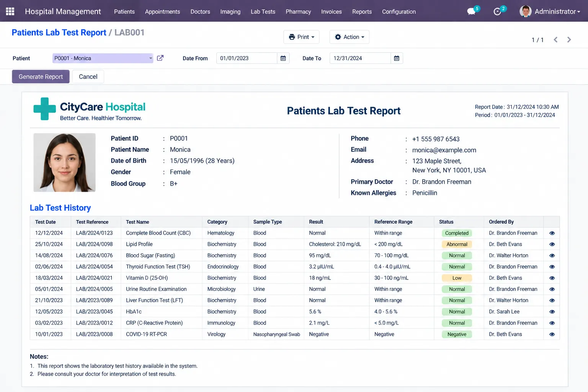Viewport: 588px width, 392px height.
Task: Select Dr. Sarah Lee in Ordered By
Action: click(504, 312)
